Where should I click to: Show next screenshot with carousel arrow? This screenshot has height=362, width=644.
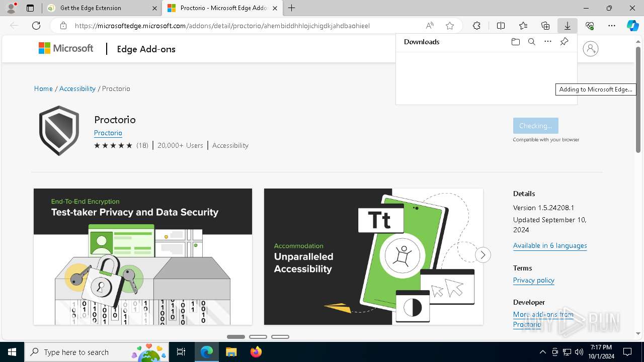point(482,255)
